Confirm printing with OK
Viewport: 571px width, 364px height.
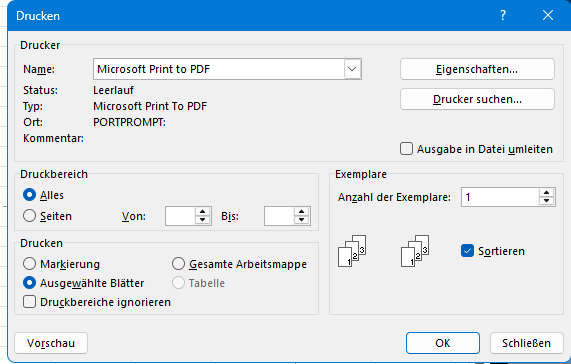[x=443, y=343]
